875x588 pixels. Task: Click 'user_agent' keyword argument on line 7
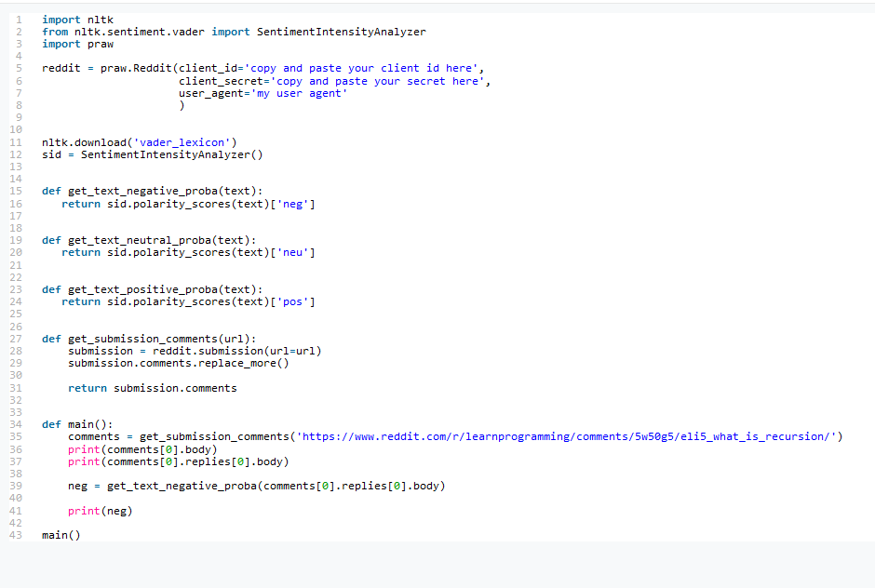pyautogui.click(x=211, y=93)
